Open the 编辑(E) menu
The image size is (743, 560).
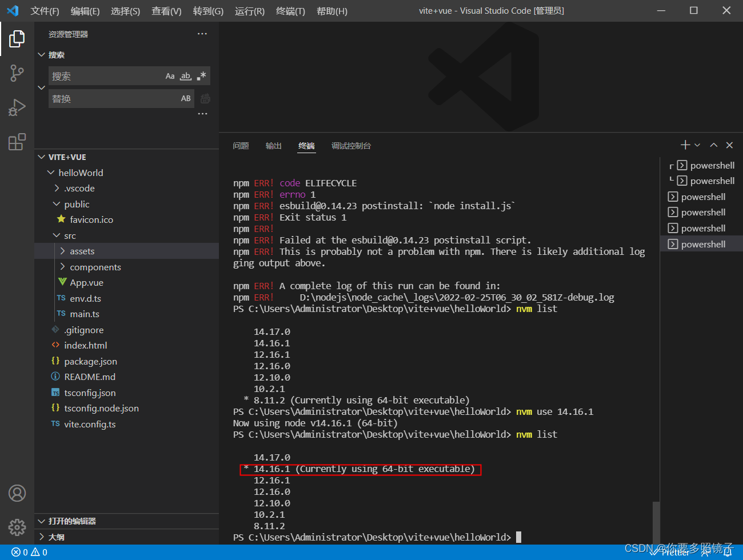click(x=85, y=11)
